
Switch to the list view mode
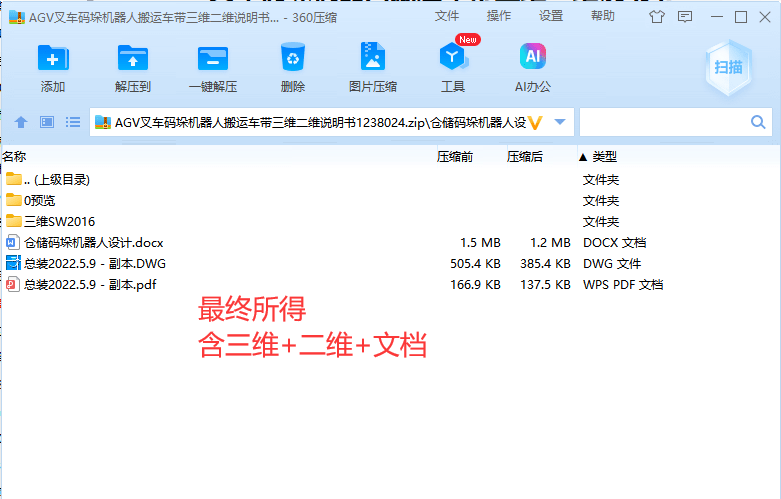coord(73,122)
